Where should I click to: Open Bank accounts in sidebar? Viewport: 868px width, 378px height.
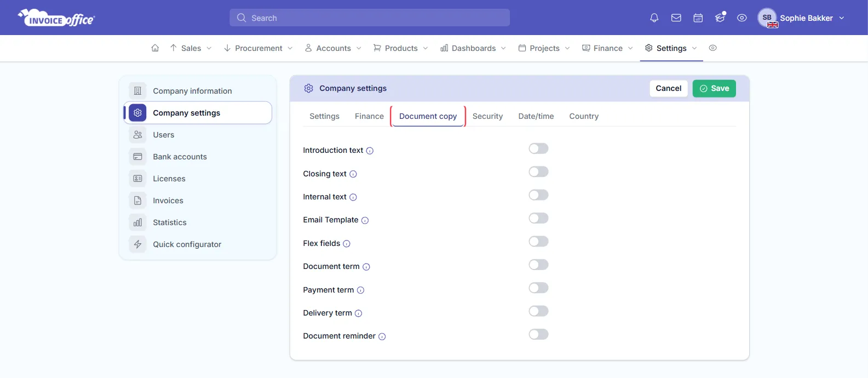[198, 157]
